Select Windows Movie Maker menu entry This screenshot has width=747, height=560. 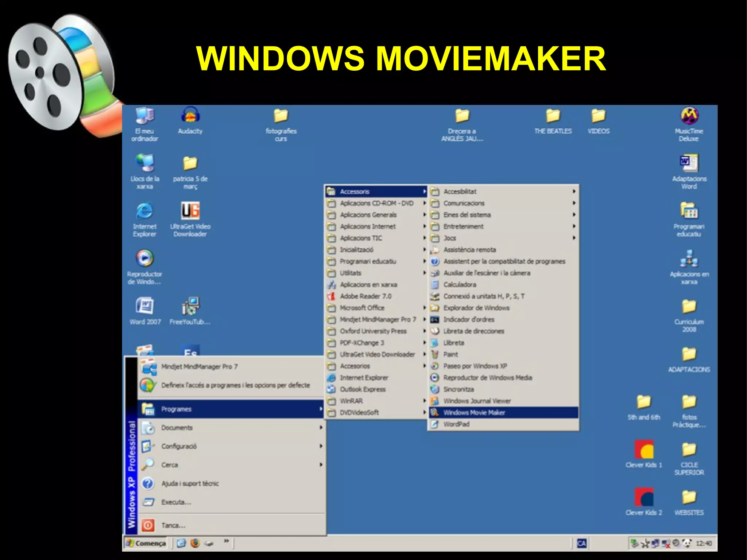point(503,412)
